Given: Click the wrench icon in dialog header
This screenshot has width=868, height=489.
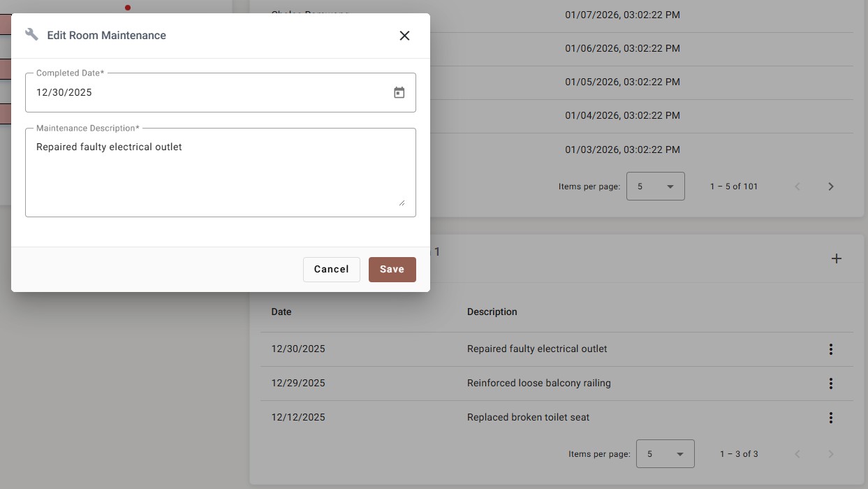Looking at the screenshot, I should (x=31, y=35).
